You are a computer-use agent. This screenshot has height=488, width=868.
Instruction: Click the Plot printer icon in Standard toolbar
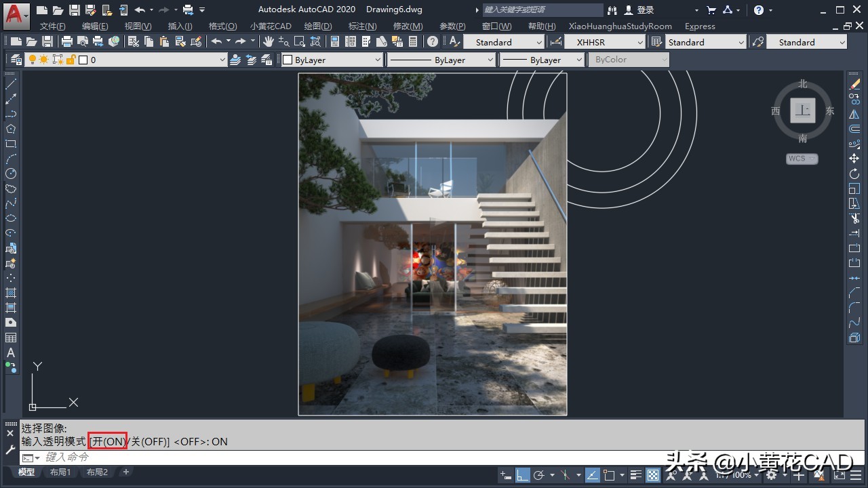click(68, 41)
